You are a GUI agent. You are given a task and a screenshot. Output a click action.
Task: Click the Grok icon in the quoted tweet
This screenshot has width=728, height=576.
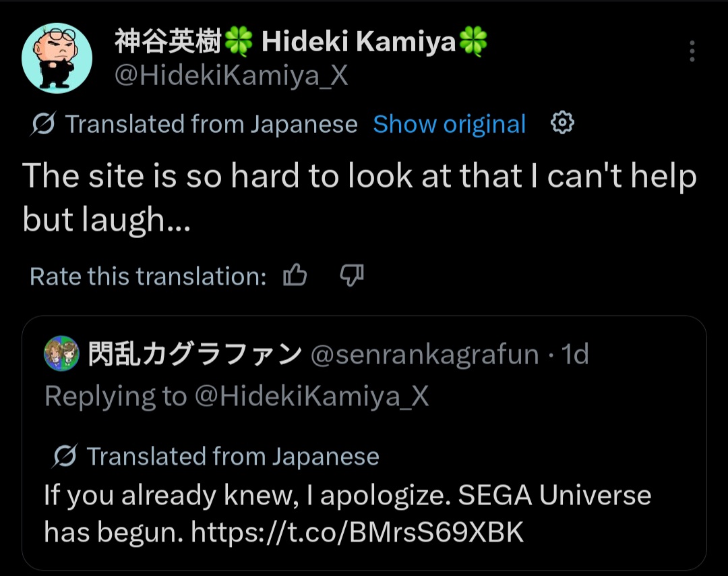65,456
